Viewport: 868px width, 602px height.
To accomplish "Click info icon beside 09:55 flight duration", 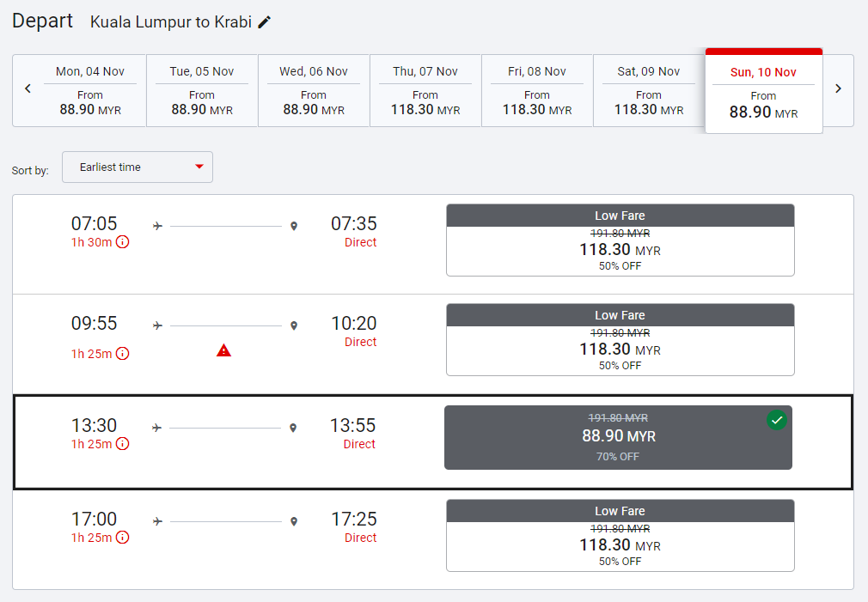I will [122, 354].
